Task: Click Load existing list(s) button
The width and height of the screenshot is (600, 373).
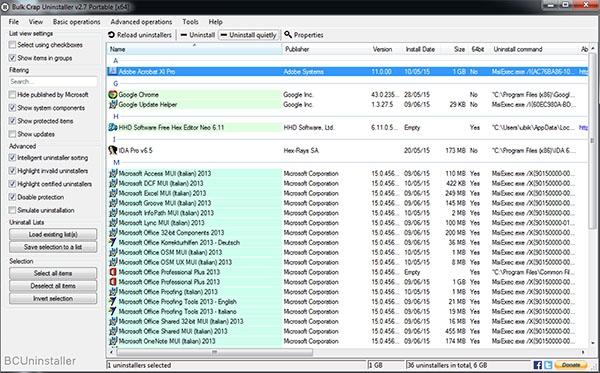Action: pyautogui.click(x=53, y=234)
